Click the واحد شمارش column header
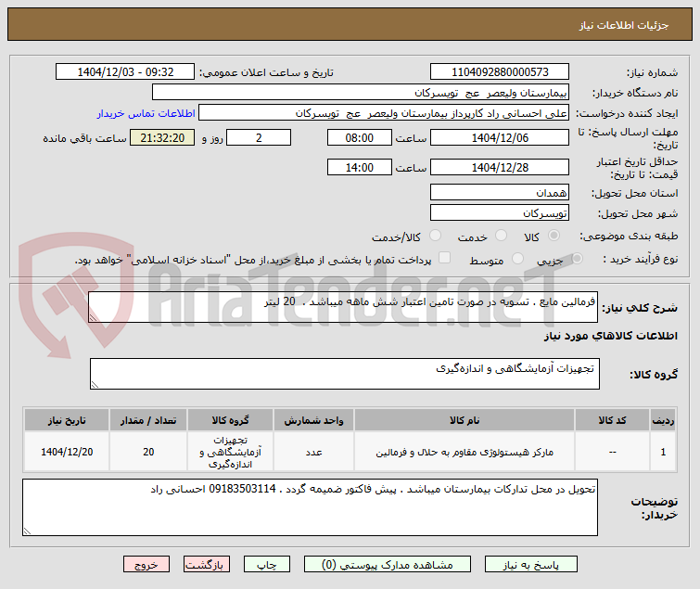 click(x=313, y=420)
